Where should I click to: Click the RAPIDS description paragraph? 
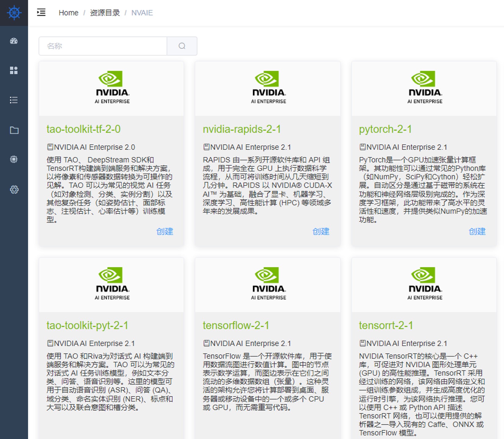(x=267, y=185)
